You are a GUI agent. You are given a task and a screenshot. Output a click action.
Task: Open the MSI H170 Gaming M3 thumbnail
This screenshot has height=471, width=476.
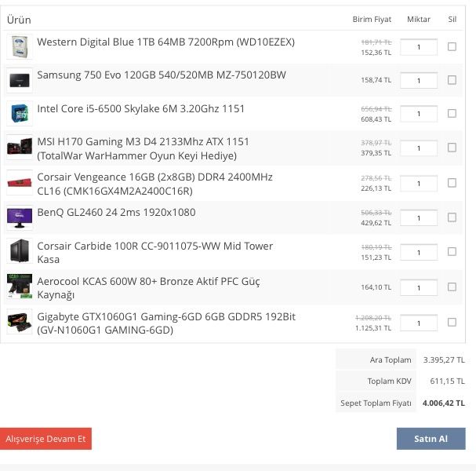click(x=20, y=148)
